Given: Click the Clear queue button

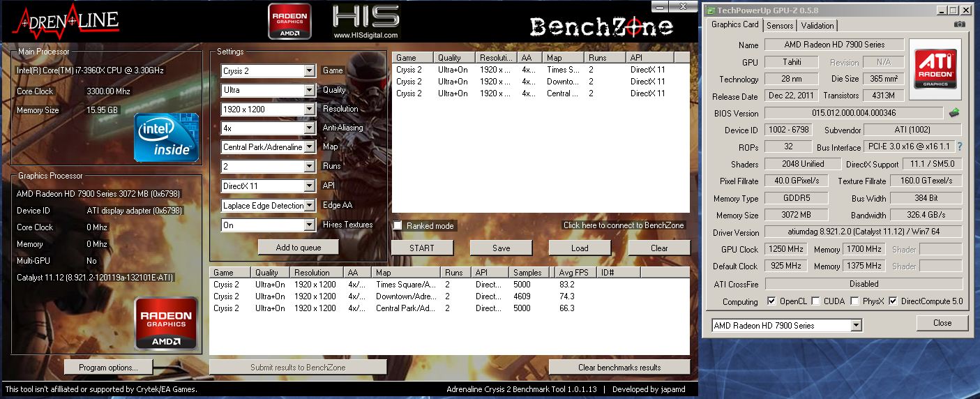Looking at the screenshot, I should [659, 248].
